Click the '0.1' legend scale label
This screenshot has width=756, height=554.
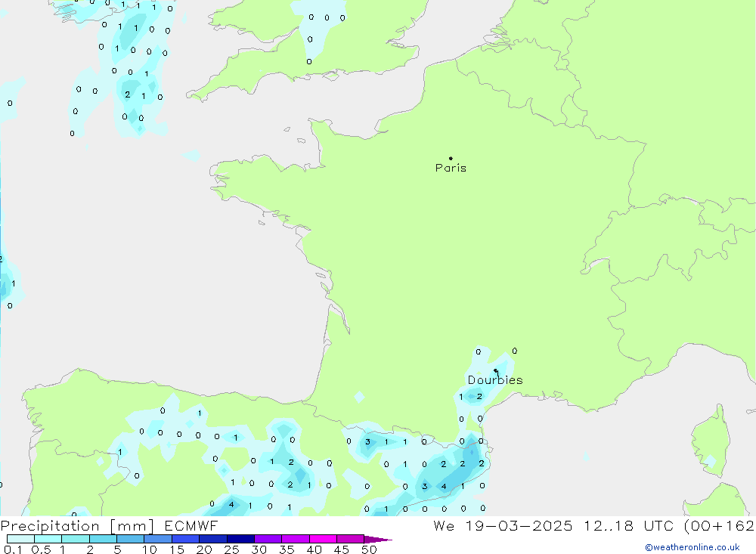(13, 549)
